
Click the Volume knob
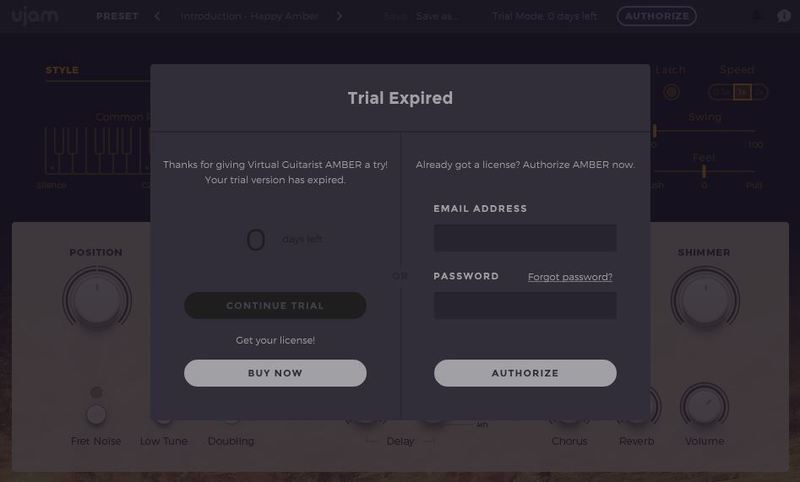[704, 407]
